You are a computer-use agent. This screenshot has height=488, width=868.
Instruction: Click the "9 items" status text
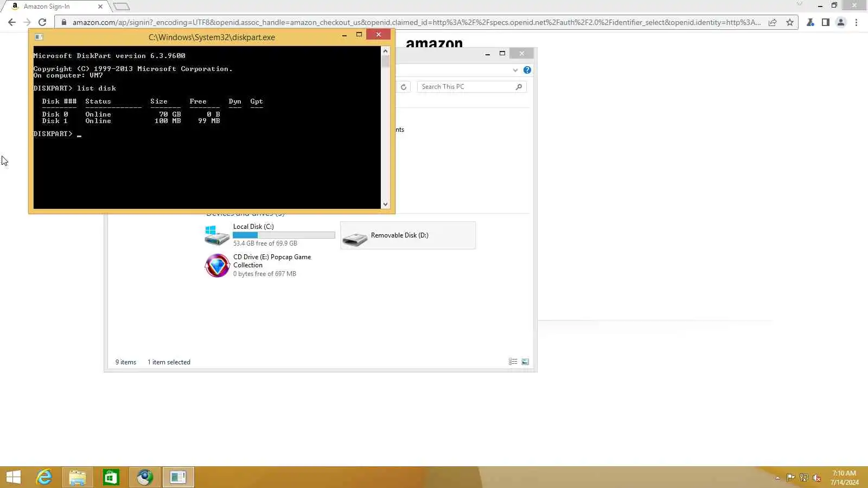click(125, 362)
